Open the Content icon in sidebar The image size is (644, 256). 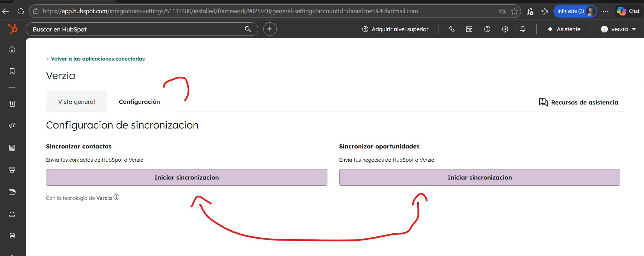(x=12, y=148)
